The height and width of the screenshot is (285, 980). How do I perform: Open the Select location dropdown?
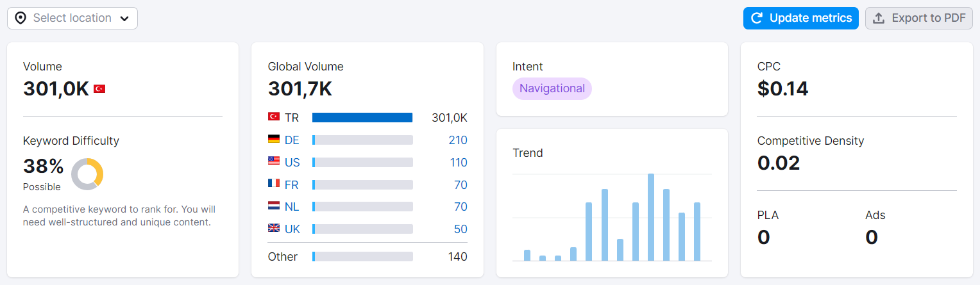tap(72, 18)
